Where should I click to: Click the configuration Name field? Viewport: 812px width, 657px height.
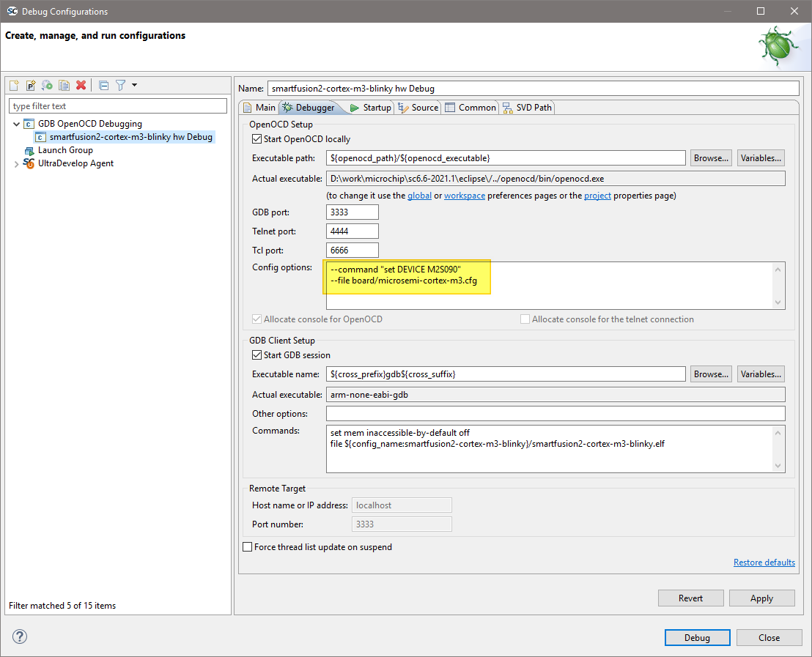(534, 89)
